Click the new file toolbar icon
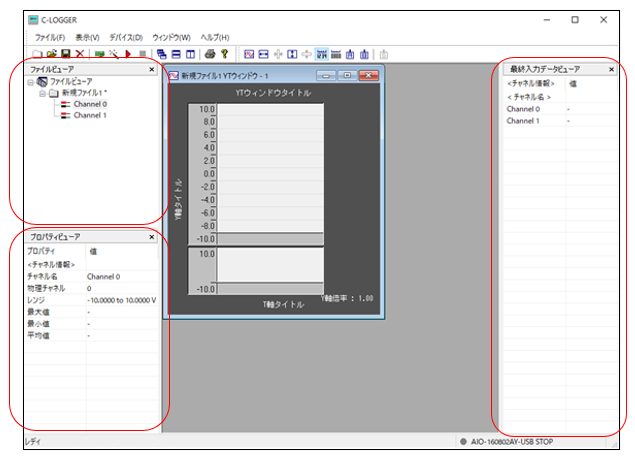The width and height of the screenshot is (635, 460). pos(38,53)
